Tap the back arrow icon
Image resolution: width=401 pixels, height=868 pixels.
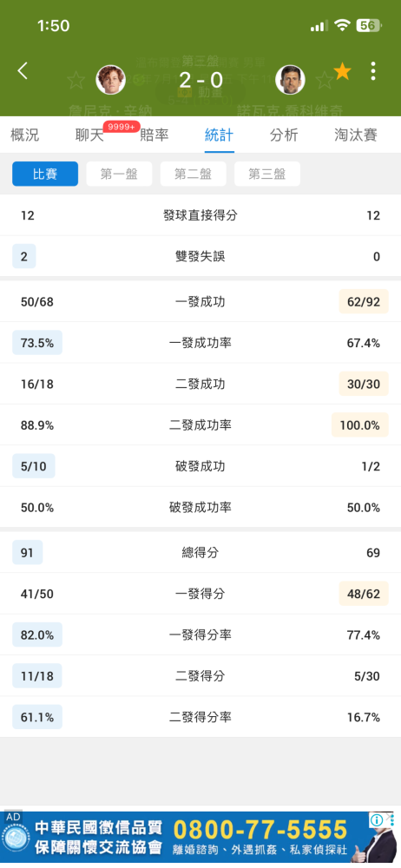click(x=23, y=71)
